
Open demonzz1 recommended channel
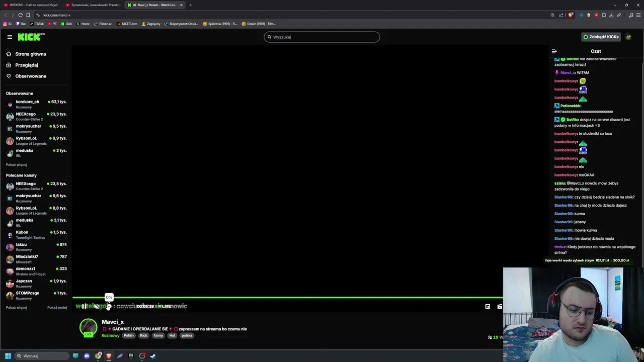(36, 271)
